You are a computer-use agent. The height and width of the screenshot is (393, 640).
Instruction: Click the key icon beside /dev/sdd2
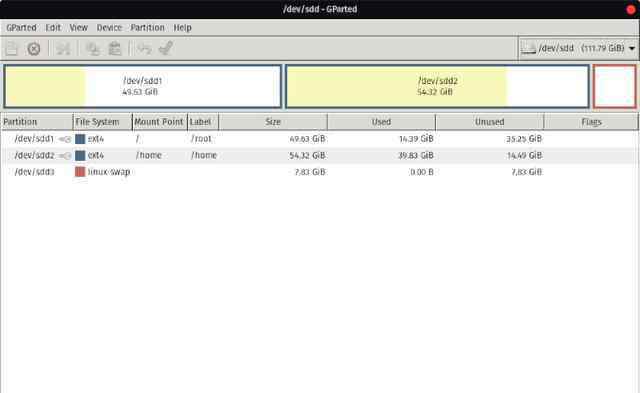click(65, 156)
